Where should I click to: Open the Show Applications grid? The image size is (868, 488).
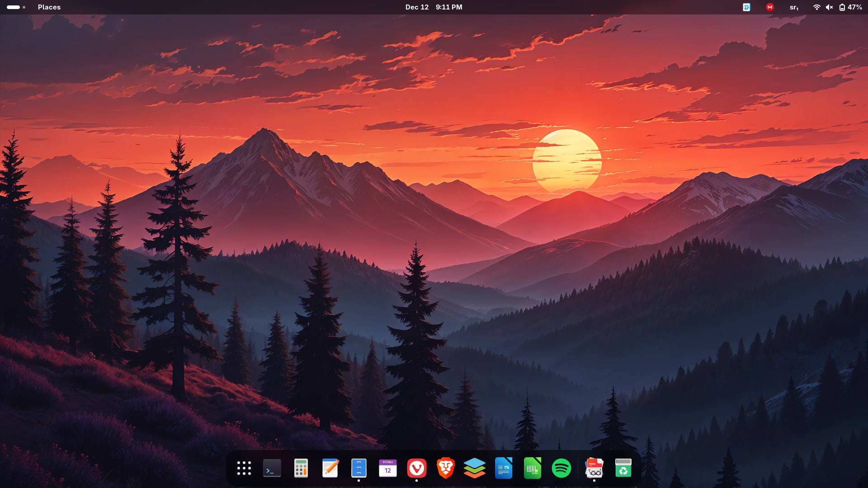click(x=244, y=468)
